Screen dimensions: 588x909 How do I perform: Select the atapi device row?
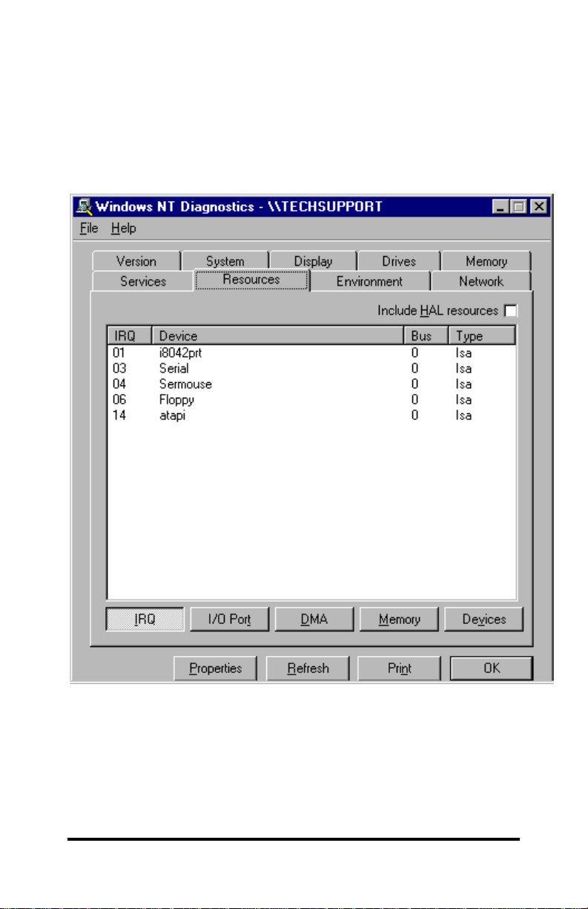[x=311, y=416]
